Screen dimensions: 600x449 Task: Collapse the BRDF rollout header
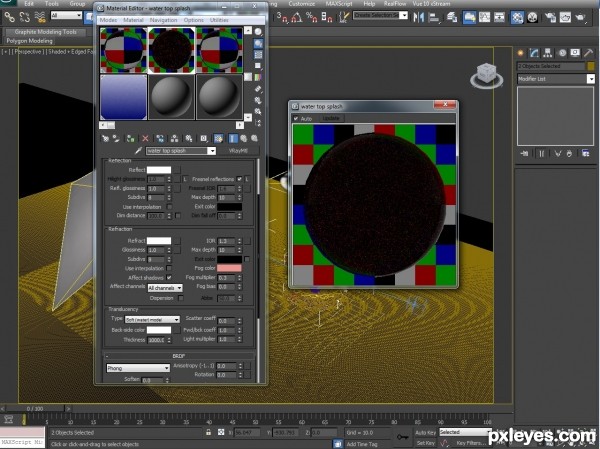coord(178,356)
